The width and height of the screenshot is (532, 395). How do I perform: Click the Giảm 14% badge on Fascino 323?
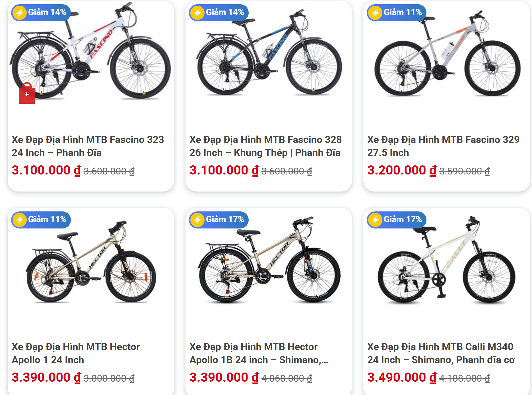[41, 13]
